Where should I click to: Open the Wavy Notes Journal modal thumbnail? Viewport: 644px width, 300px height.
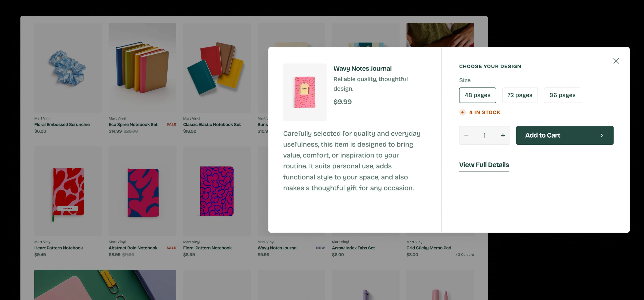[305, 92]
